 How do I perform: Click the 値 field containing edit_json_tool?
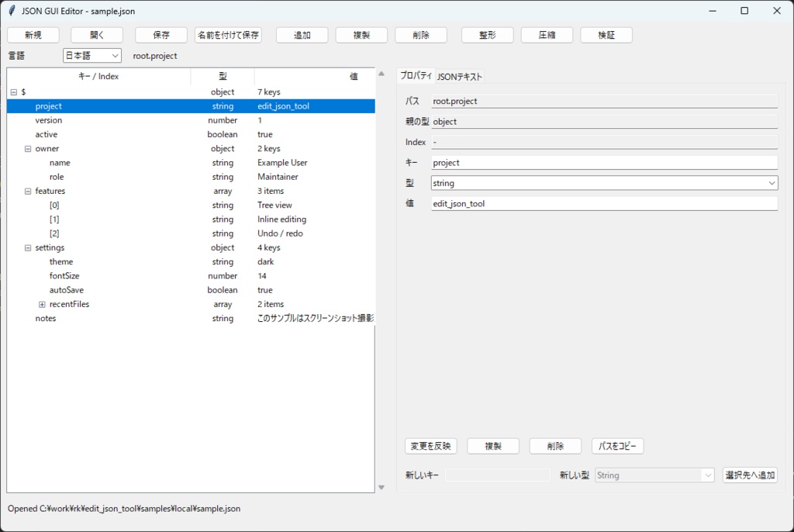click(604, 204)
